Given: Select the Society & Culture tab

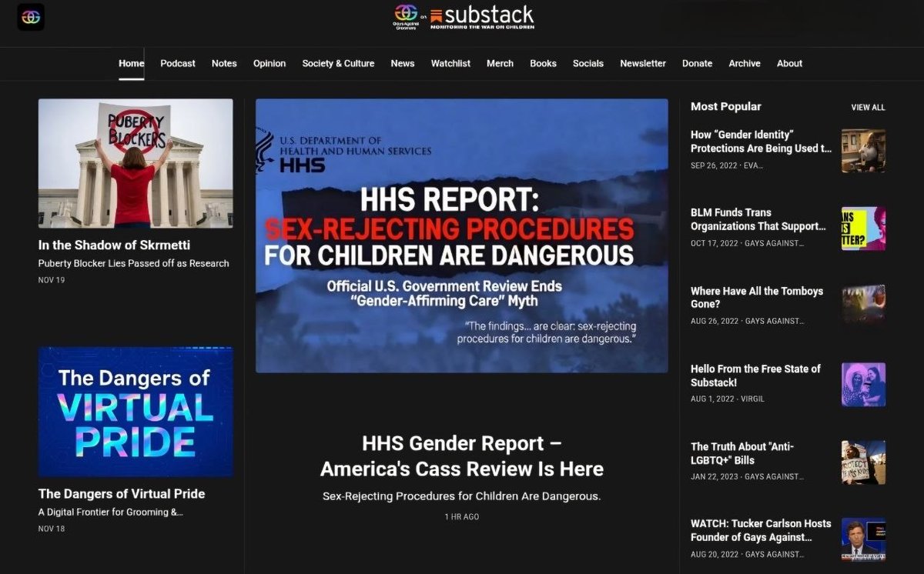Looking at the screenshot, I should 338,63.
